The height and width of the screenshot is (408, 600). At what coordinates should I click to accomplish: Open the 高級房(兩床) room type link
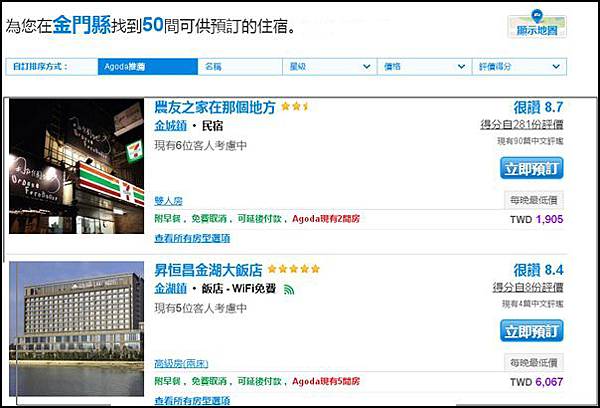tap(181, 364)
